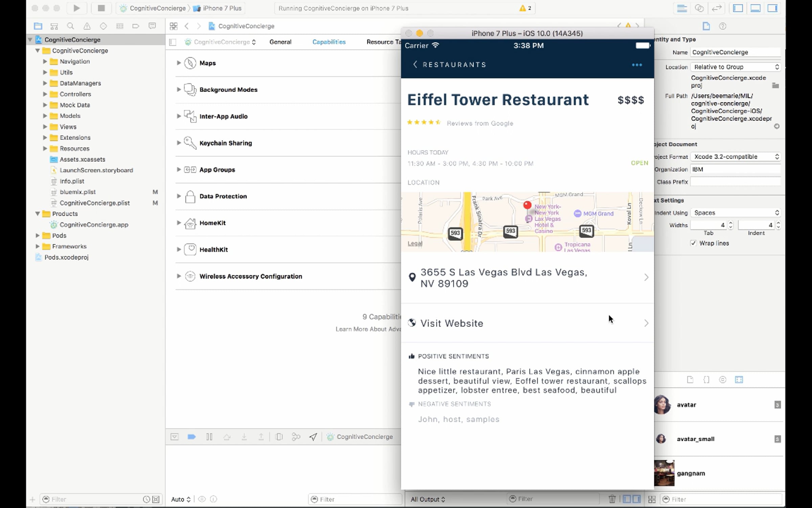Open the Location dropdown Relative to Group

(x=736, y=67)
